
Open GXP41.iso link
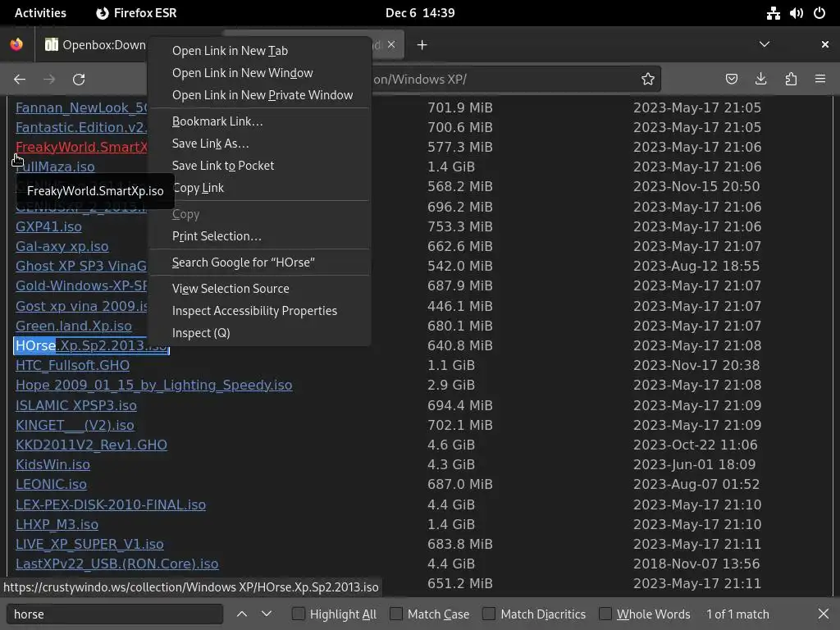click(x=48, y=226)
